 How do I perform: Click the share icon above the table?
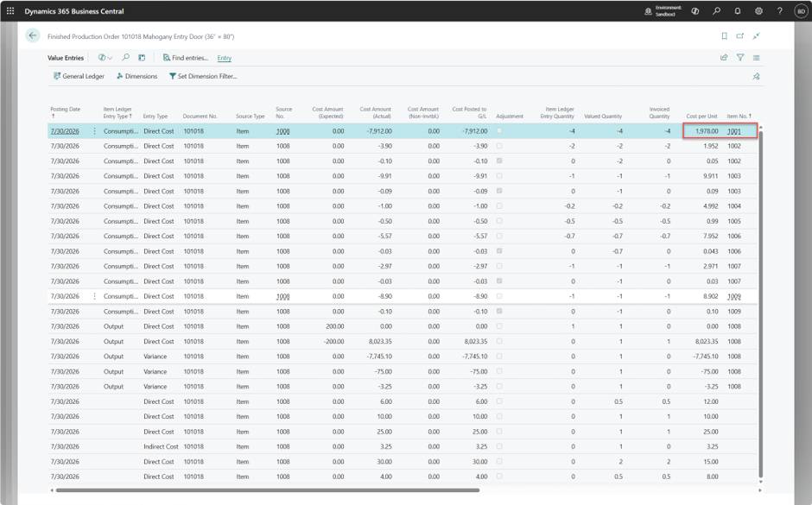pyautogui.click(x=724, y=58)
